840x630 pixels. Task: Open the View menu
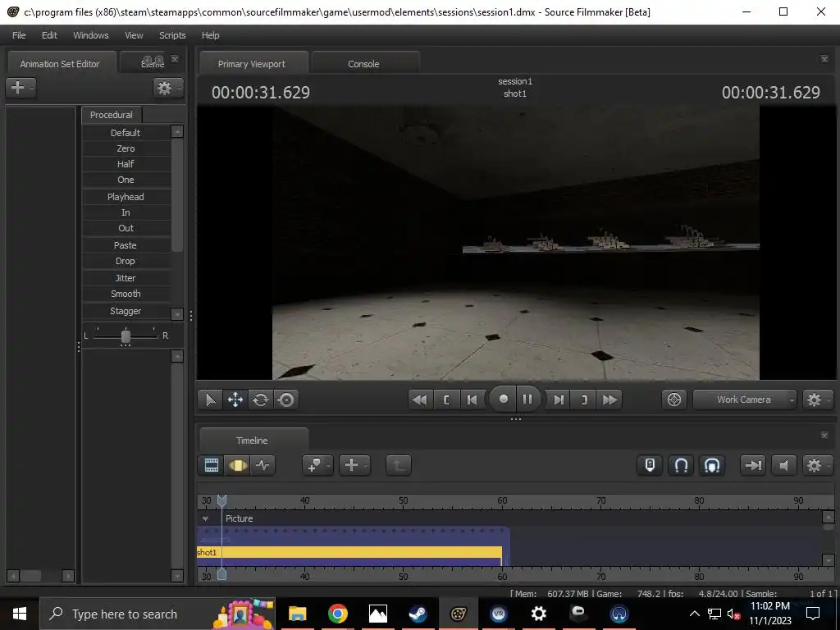click(x=134, y=35)
